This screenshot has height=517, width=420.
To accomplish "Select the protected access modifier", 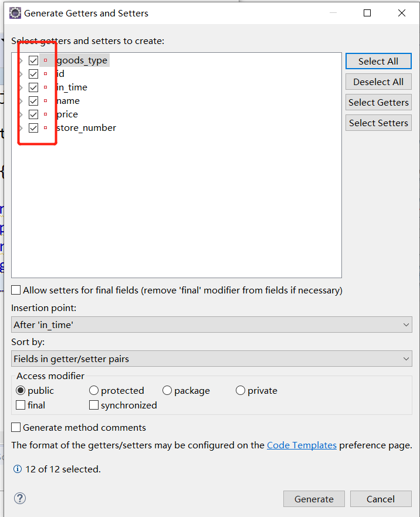I will click(94, 390).
